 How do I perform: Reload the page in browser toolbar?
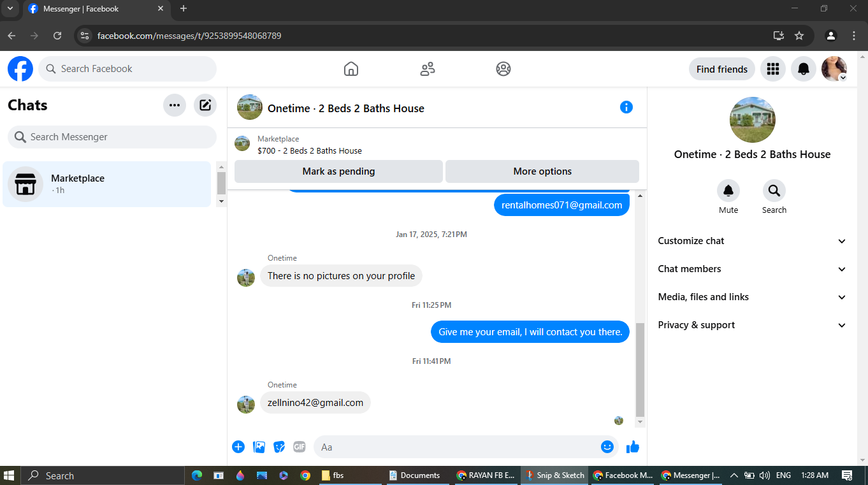point(57,36)
